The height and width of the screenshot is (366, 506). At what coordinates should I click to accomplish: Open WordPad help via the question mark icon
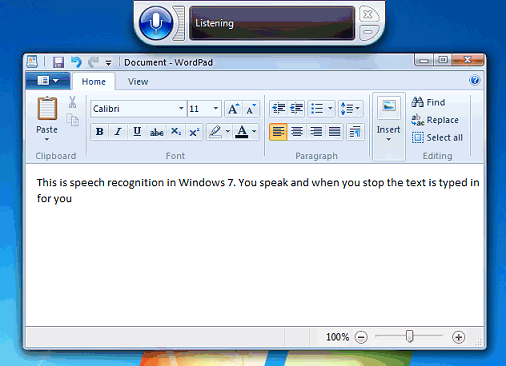pos(474,80)
